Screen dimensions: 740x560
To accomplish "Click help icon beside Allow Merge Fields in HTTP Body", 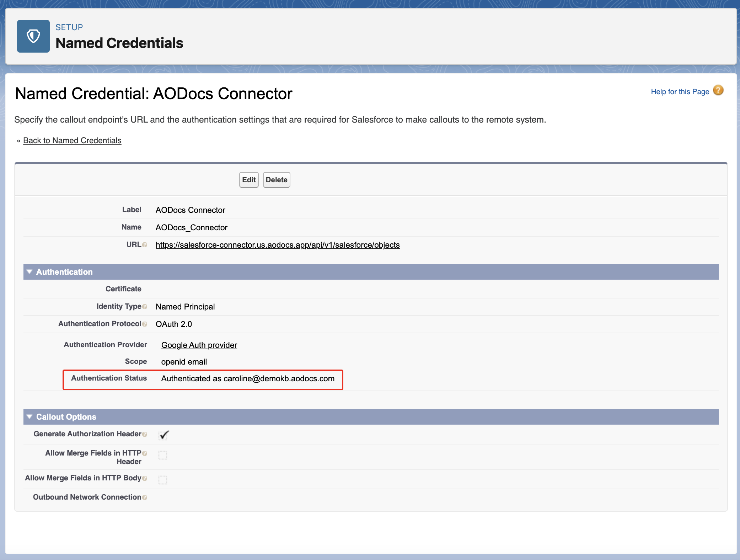I will [x=145, y=478].
